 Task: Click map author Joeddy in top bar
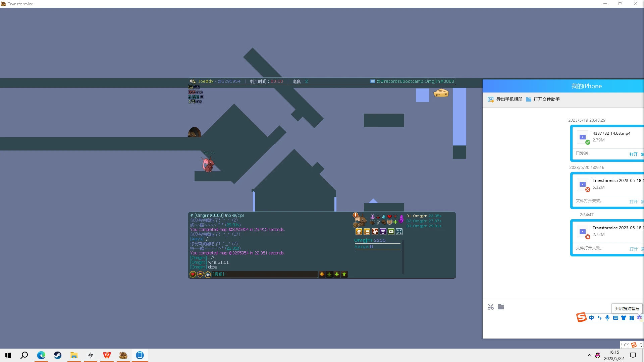(206, 81)
